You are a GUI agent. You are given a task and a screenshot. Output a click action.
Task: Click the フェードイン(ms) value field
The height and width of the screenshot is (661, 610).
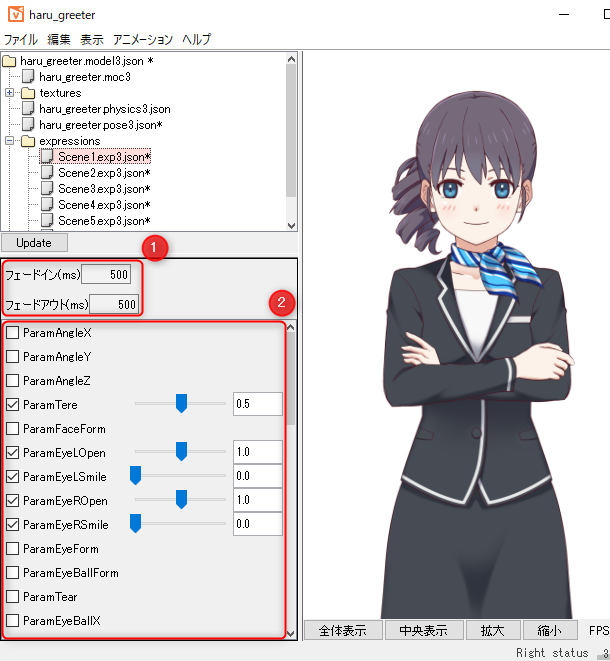point(106,274)
